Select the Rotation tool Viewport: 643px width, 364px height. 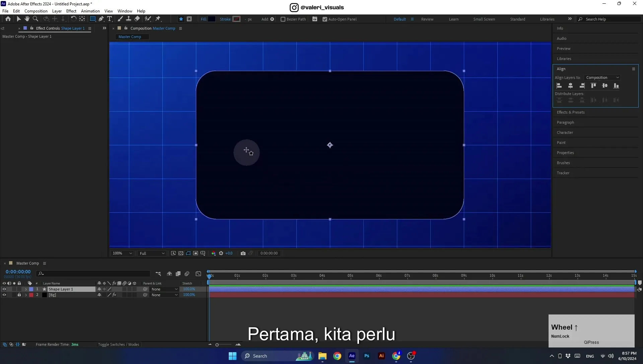tap(73, 19)
